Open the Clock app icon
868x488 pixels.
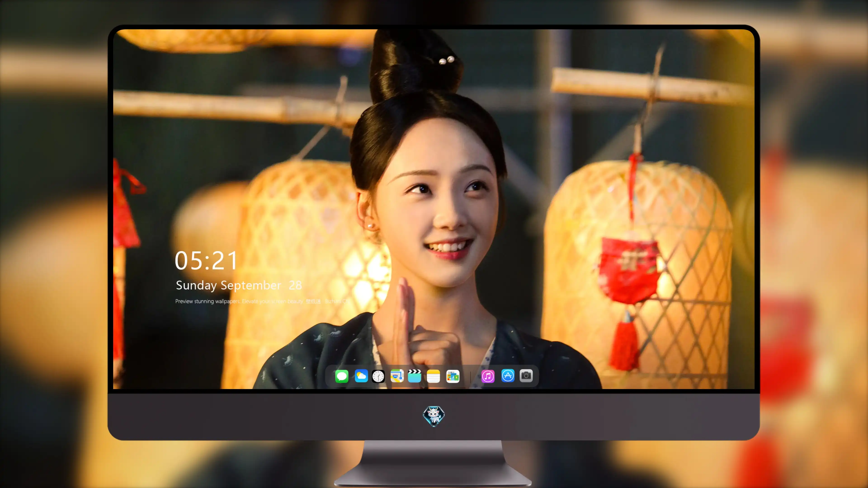(378, 376)
